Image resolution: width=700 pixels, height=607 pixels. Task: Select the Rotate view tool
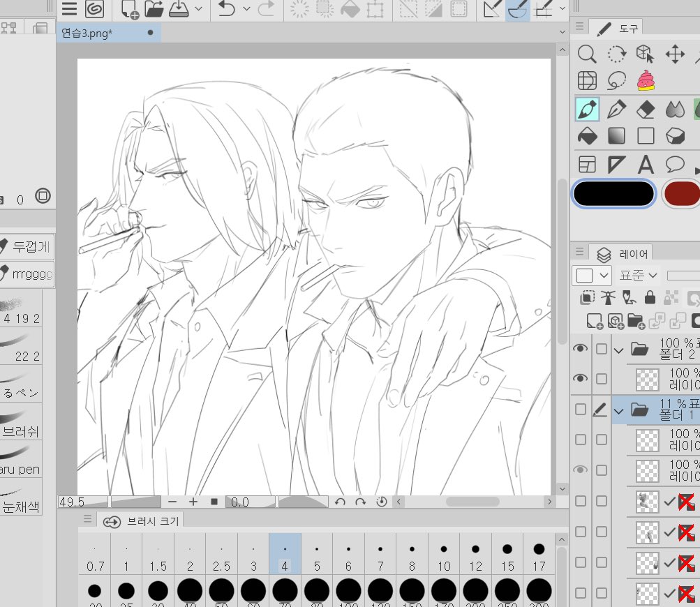[x=616, y=54]
